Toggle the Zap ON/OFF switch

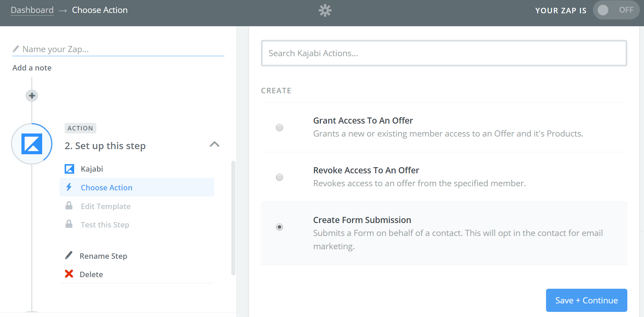[616, 10]
